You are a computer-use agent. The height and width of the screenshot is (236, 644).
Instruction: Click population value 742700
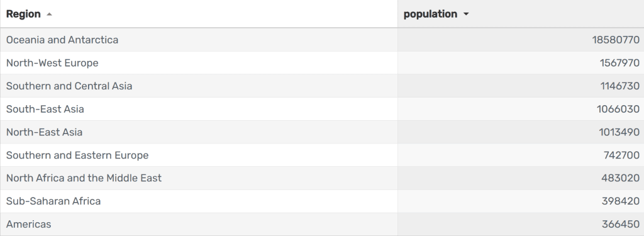pyautogui.click(x=621, y=155)
